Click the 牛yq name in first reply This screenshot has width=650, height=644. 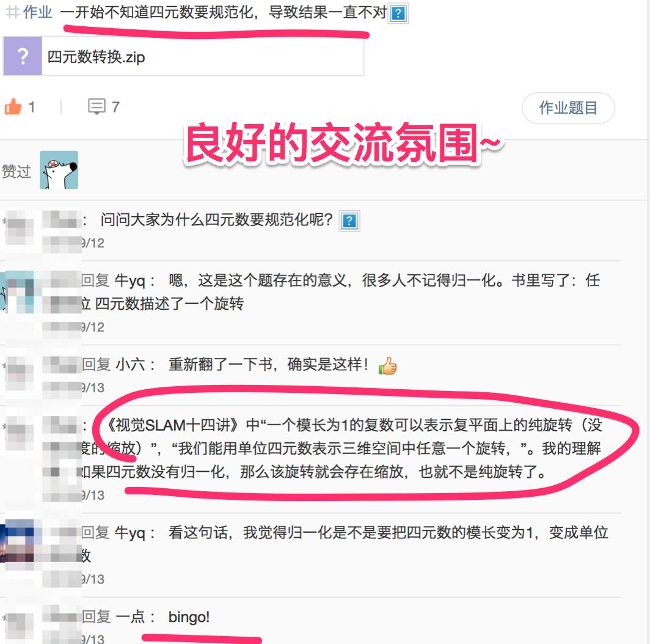pos(130,280)
